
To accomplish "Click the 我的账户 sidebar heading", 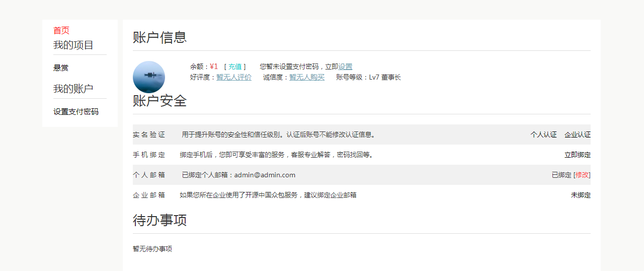I will tap(73, 89).
